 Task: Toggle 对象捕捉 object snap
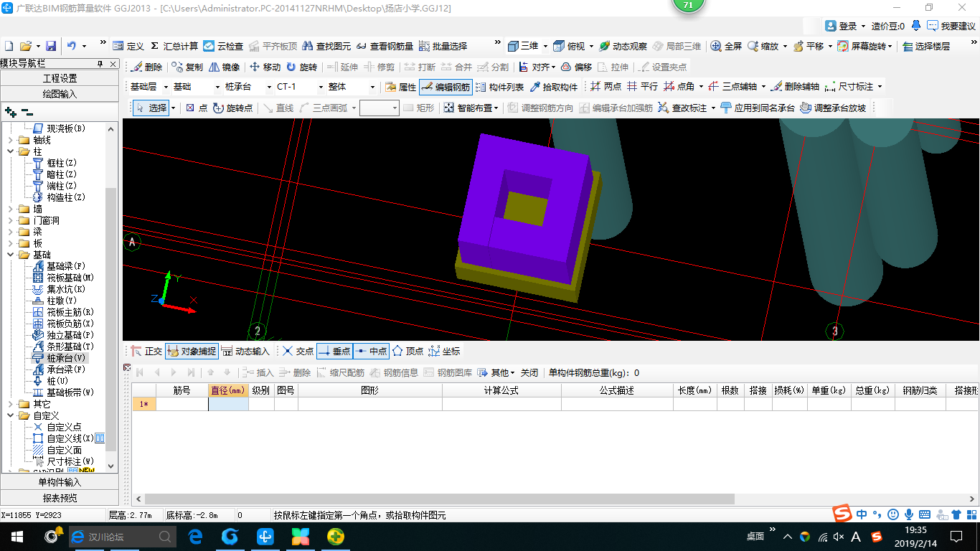191,351
